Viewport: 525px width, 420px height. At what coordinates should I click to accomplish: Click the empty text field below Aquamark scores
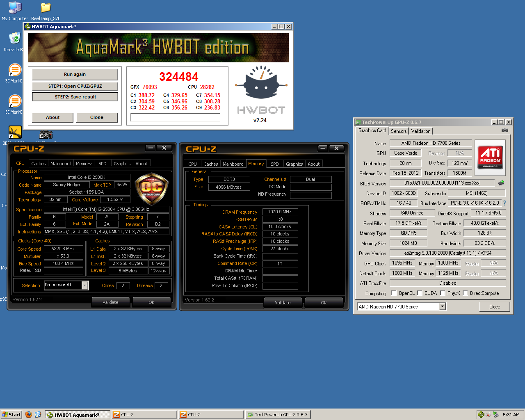point(175,117)
